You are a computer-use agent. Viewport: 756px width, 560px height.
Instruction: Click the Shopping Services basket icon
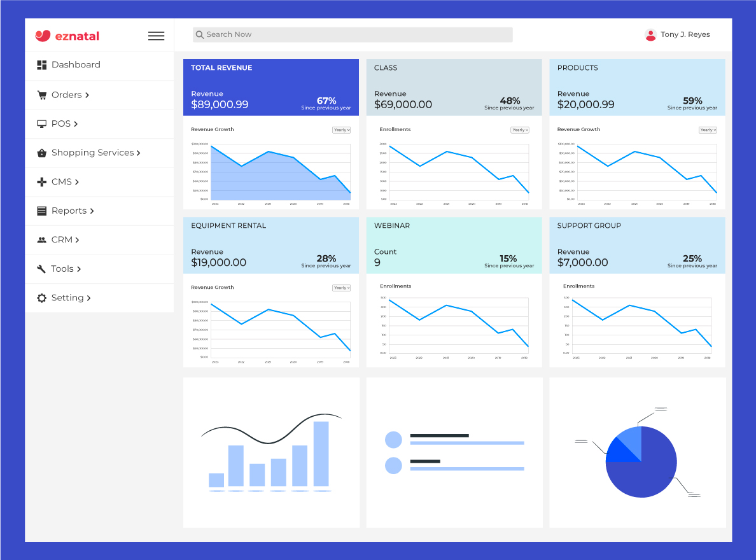[42, 153]
